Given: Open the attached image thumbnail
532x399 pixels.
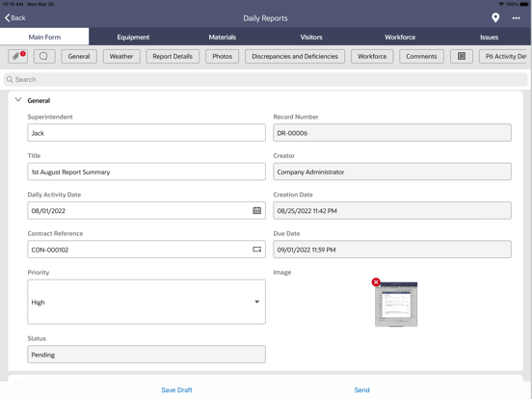Looking at the screenshot, I should pyautogui.click(x=396, y=305).
